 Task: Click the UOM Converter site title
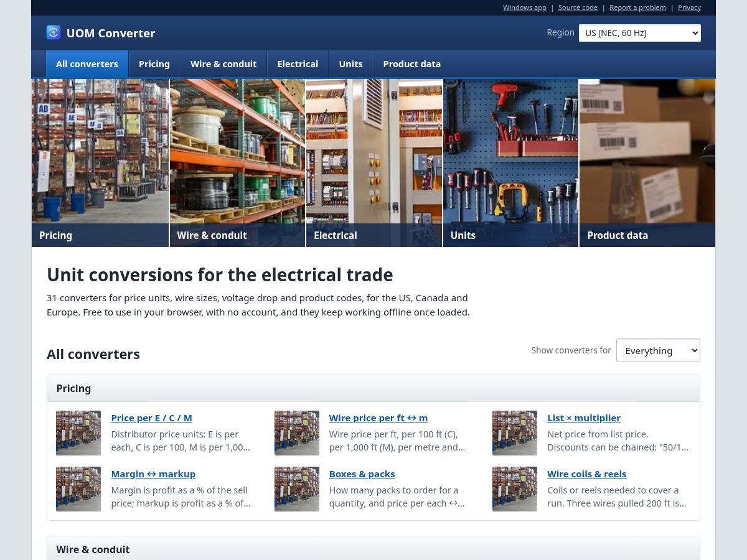coord(111,33)
